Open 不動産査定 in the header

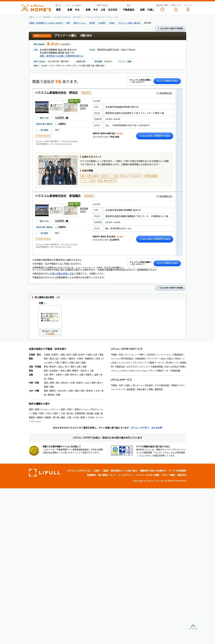click(129, 10)
